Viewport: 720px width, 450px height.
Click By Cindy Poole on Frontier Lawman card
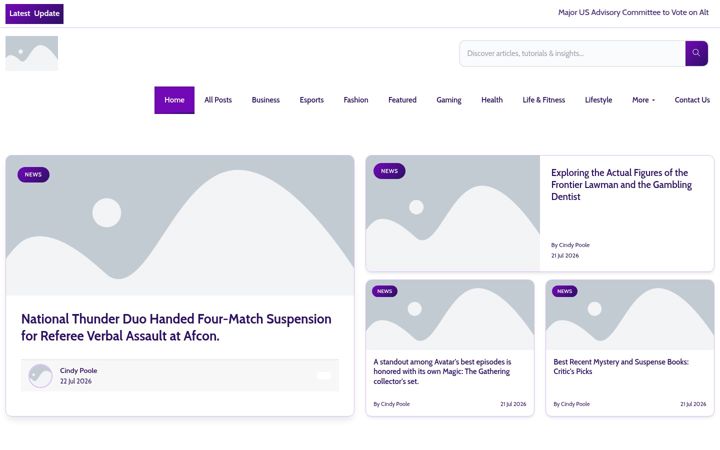pos(570,245)
